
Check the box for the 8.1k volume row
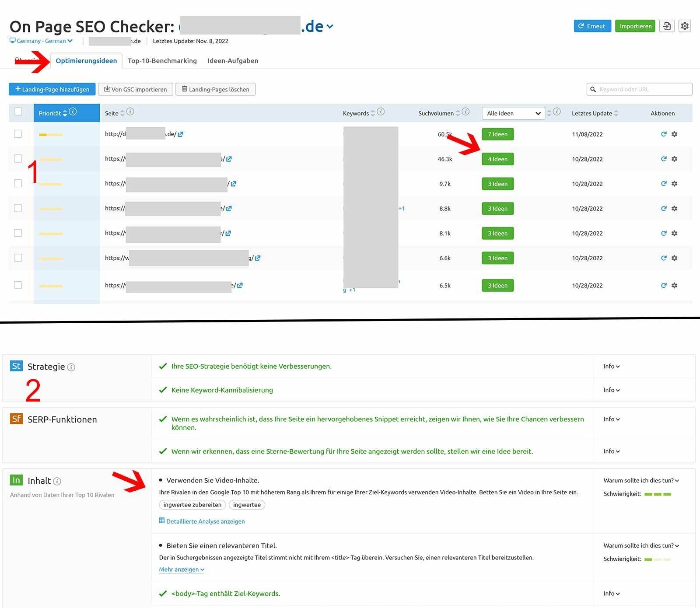18,233
